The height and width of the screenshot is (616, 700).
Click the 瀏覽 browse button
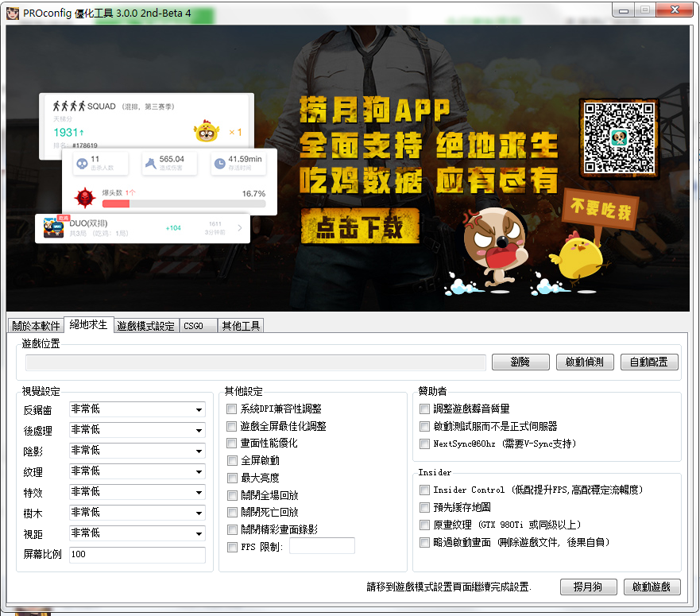click(520, 362)
